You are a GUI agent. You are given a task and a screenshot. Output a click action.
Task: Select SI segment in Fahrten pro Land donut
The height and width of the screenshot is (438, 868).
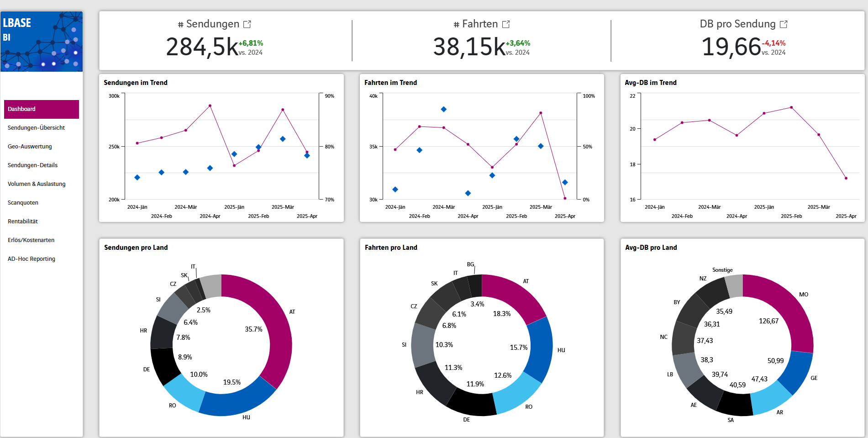pyautogui.click(x=422, y=345)
